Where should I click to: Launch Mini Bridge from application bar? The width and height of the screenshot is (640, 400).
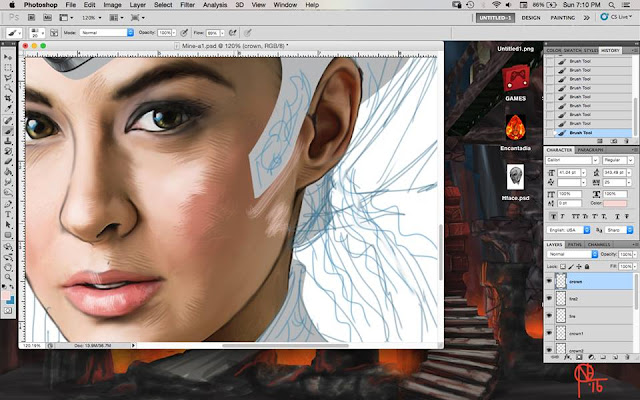[47, 18]
